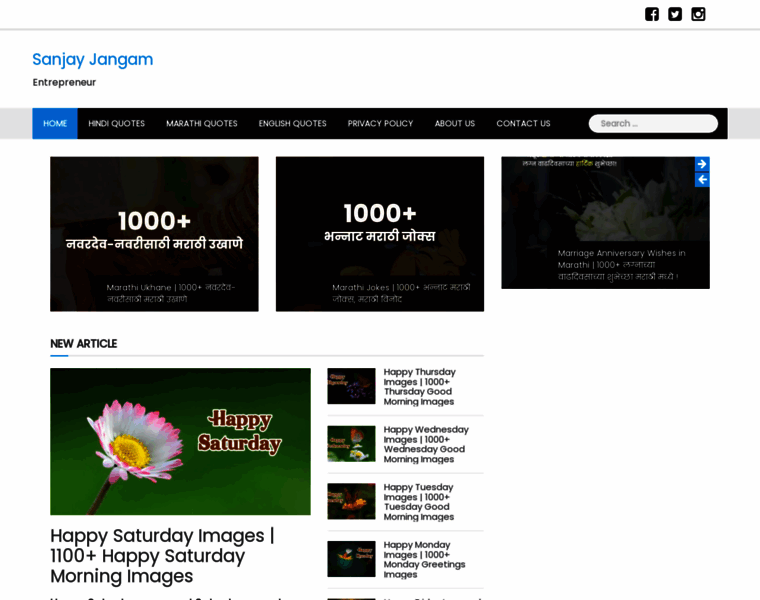Open Marathi Jokes slider card
Viewport: 760px width, 600px height.
pos(380,234)
